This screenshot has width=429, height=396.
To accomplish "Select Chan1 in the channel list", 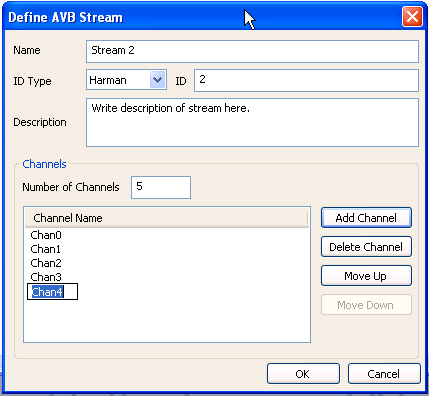I will pos(46,249).
